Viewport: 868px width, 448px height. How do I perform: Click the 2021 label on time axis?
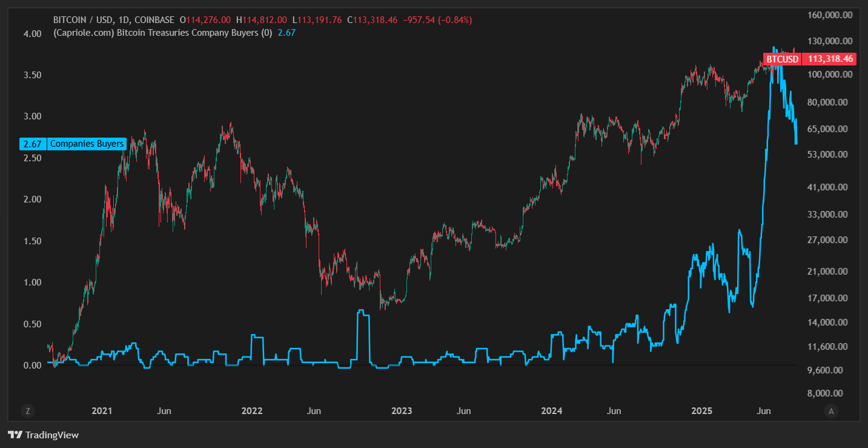click(x=102, y=411)
